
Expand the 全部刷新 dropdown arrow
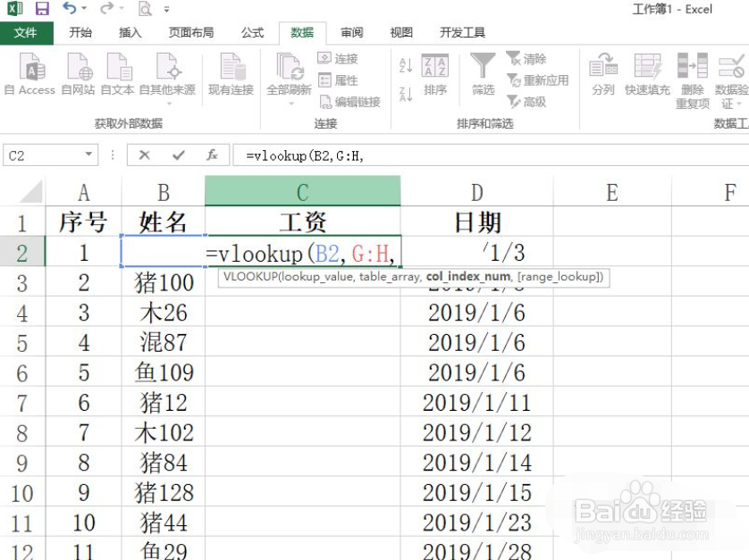pos(290,104)
